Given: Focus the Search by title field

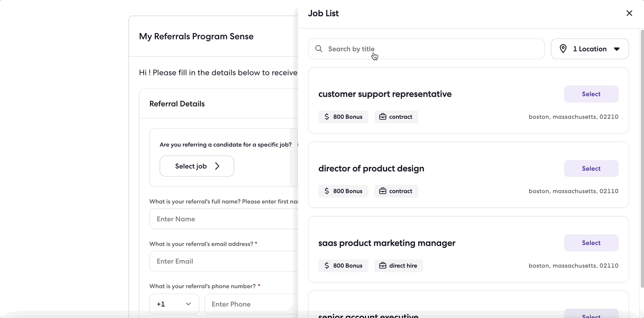Looking at the screenshot, I should tap(426, 49).
